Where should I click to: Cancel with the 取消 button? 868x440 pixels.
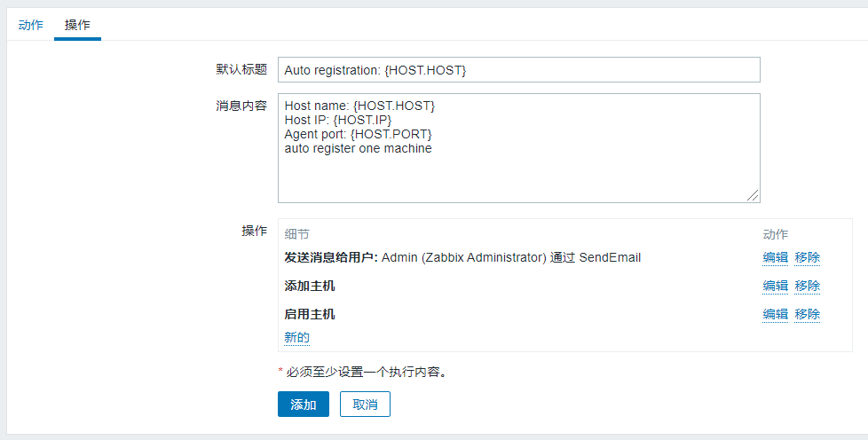[365, 404]
